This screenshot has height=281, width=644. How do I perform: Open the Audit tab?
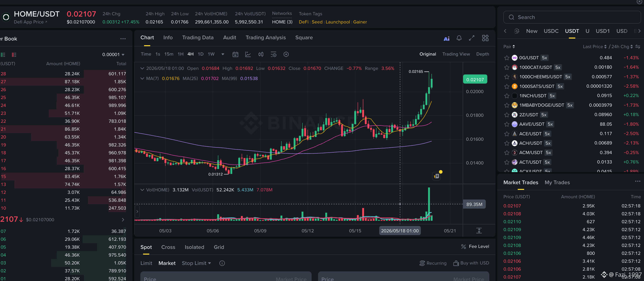[x=230, y=38]
